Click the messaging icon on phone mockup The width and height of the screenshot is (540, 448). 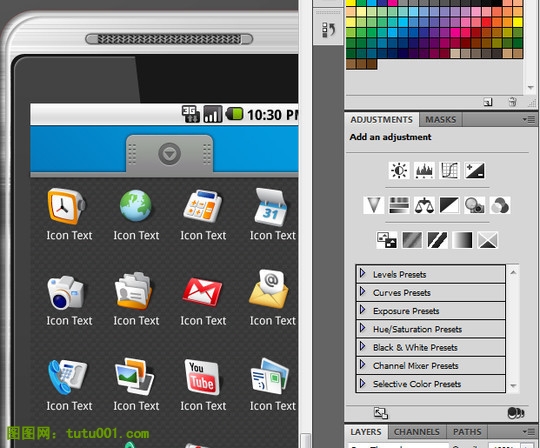click(270, 376)
